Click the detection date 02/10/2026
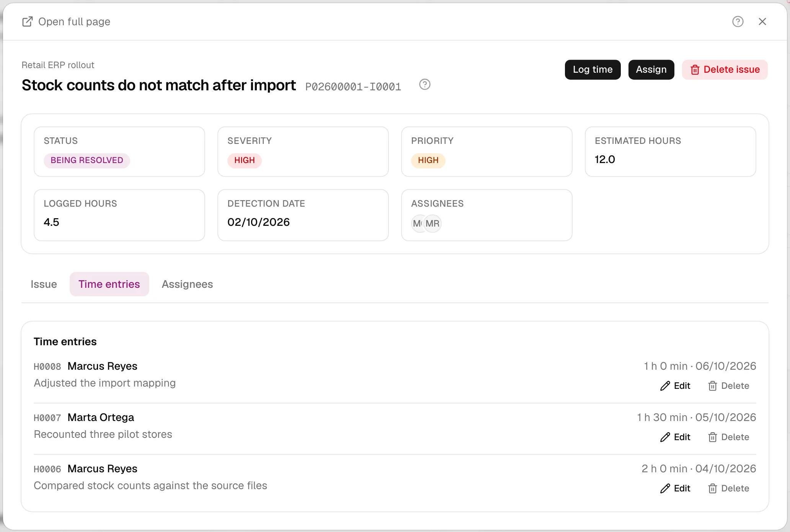 click(258, 222)
